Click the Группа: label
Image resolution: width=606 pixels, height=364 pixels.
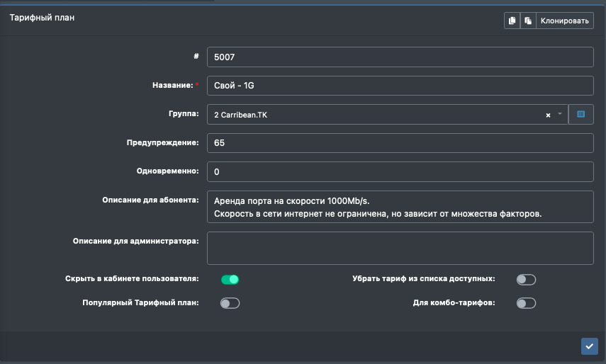tap(184, 114)
